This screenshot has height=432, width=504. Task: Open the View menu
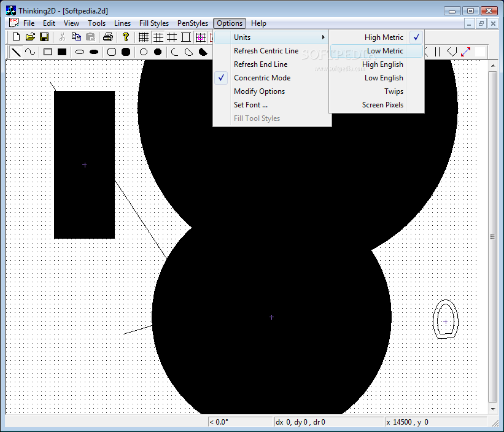point(71,23)
